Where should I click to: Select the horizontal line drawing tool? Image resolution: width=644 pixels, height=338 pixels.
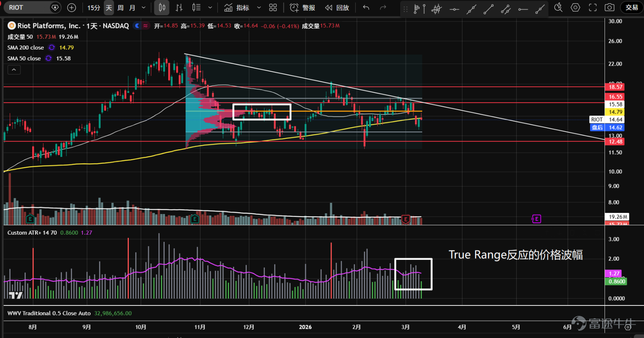point(454,8)
